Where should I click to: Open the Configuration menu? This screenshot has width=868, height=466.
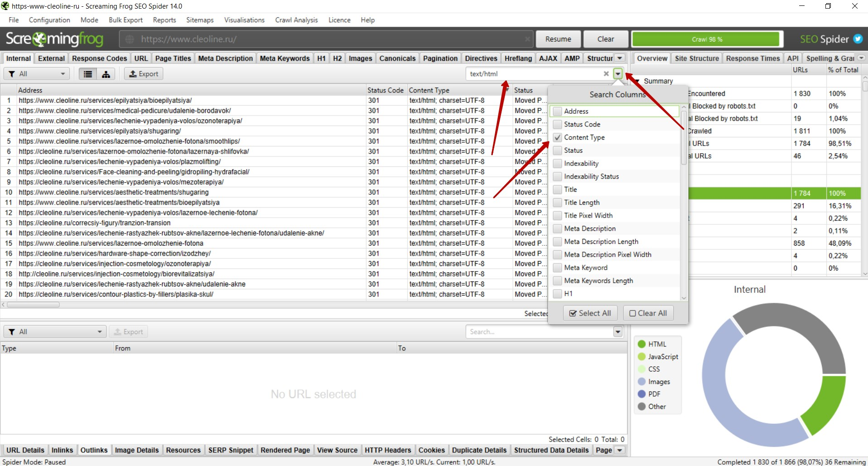coord(49,20)
